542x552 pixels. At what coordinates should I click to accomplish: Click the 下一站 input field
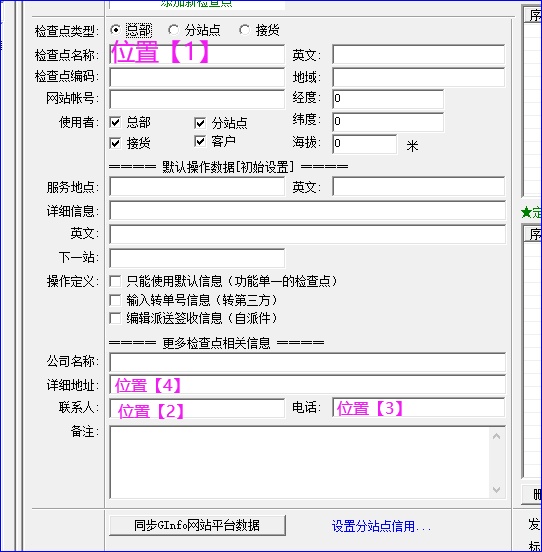197,258
